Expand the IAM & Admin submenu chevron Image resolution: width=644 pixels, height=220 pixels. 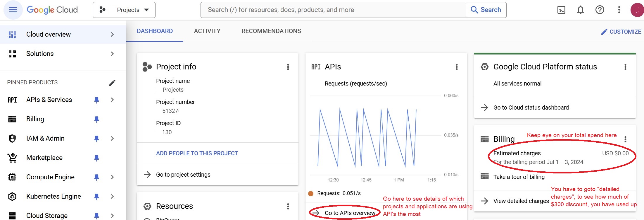(x=112, y=139)
